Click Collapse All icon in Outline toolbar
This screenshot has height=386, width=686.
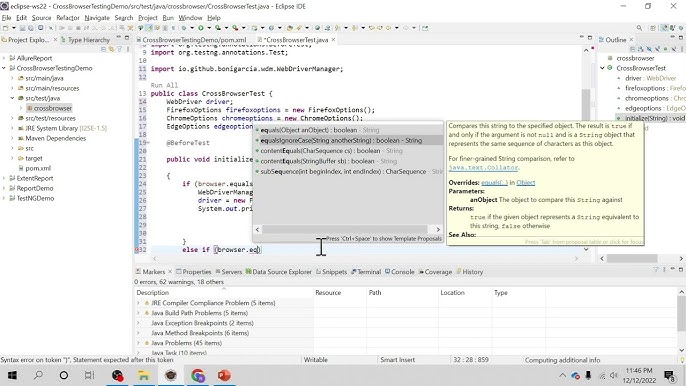[x=633, y=49]
